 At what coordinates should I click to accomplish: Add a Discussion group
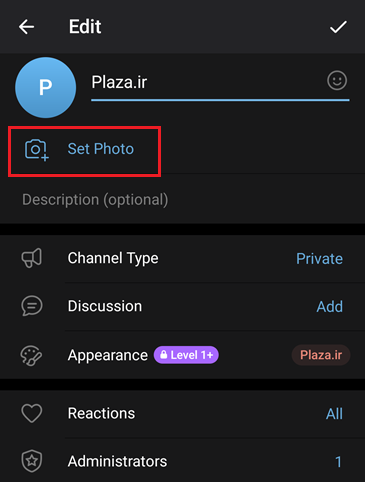329,307
